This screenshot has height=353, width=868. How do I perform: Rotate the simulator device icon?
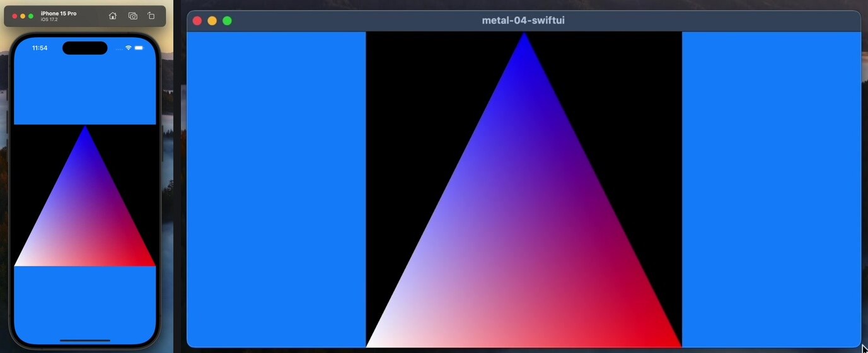click(x=151, y=16)
